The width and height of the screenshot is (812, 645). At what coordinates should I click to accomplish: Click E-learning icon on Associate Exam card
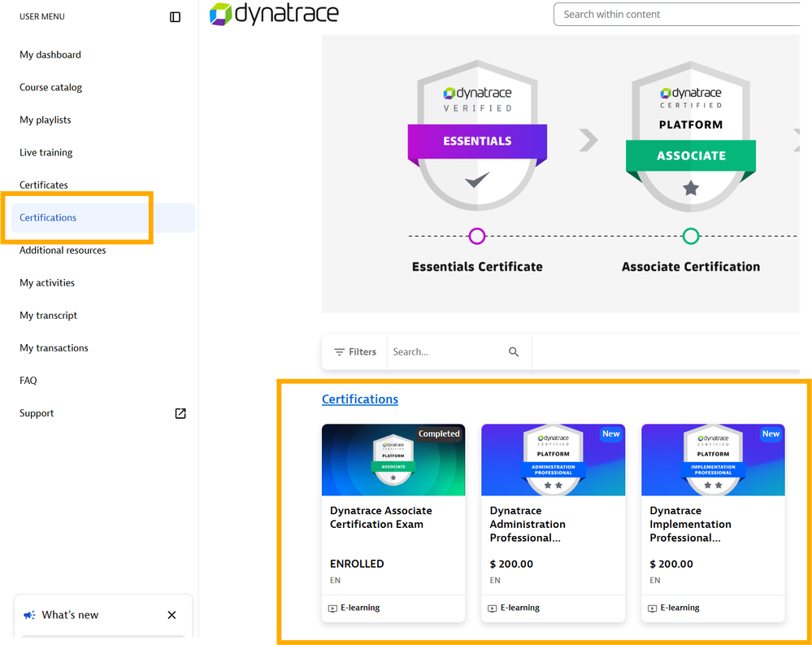coord(333,608)
